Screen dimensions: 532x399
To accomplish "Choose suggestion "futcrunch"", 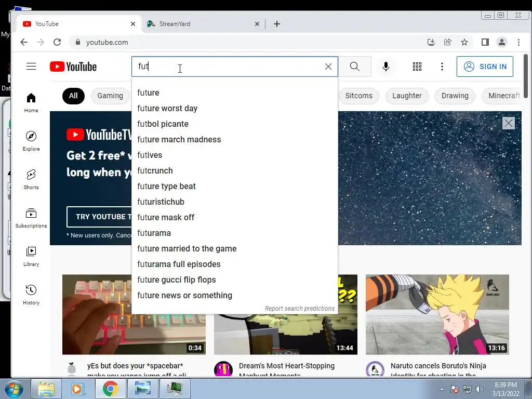I will (x=235, y=170).
